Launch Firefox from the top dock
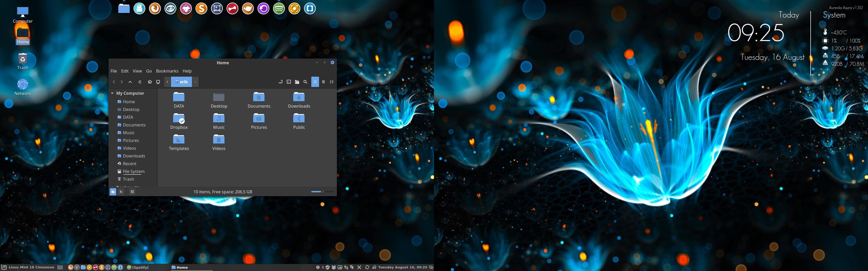Image resolution: width=868 pixels, height=271 pixels. pos(155,9)
